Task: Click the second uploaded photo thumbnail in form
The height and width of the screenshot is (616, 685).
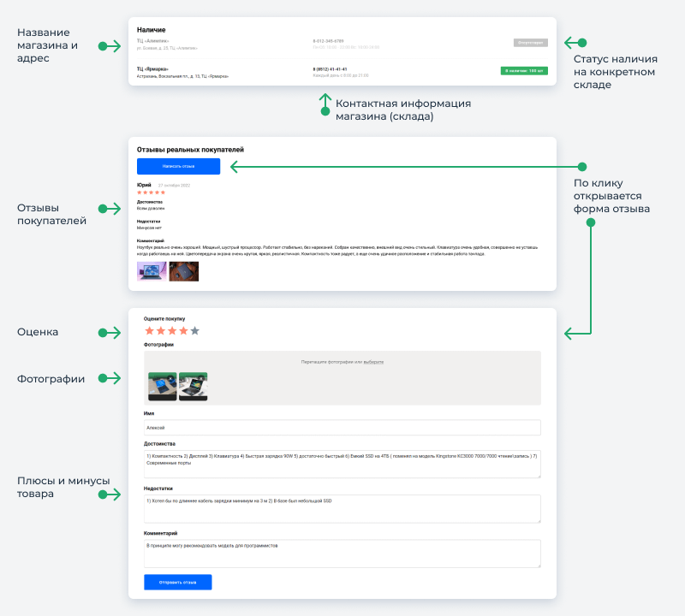Action: point(194,387)
